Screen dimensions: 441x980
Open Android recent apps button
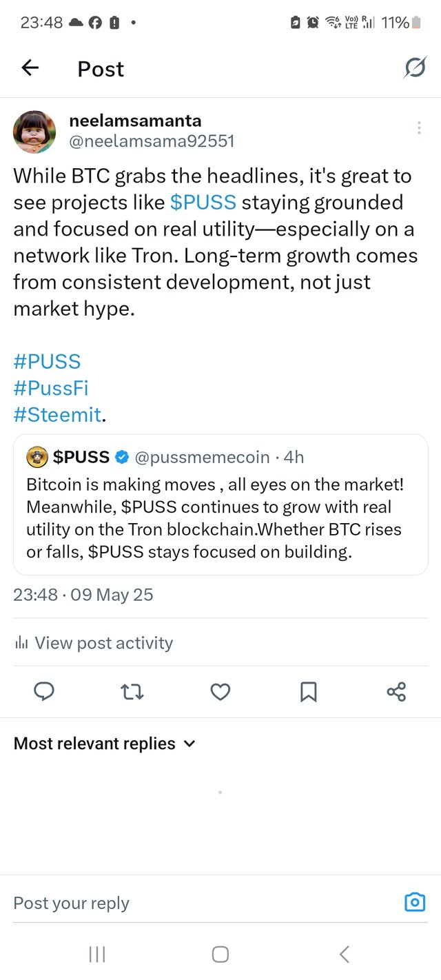tap(96, 955)
